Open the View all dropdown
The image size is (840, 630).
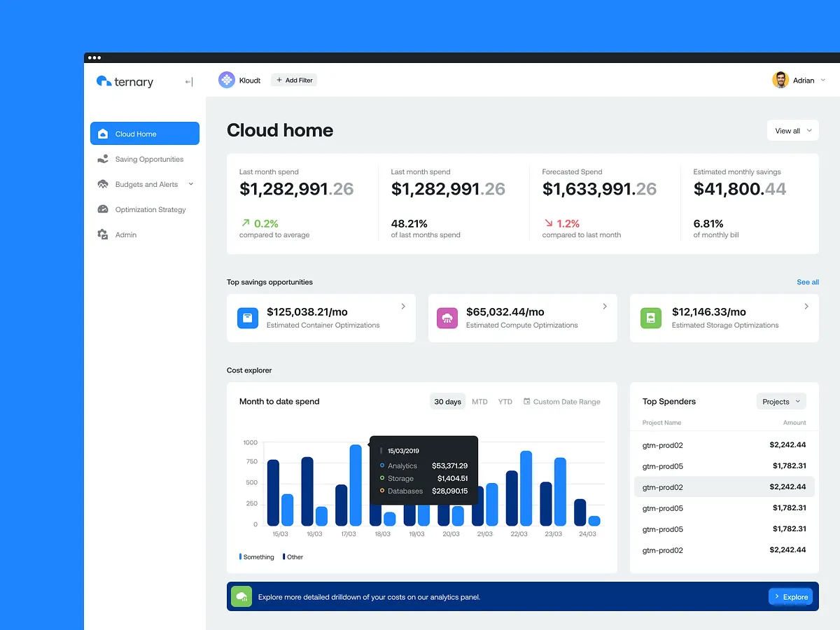pos(793,131)
